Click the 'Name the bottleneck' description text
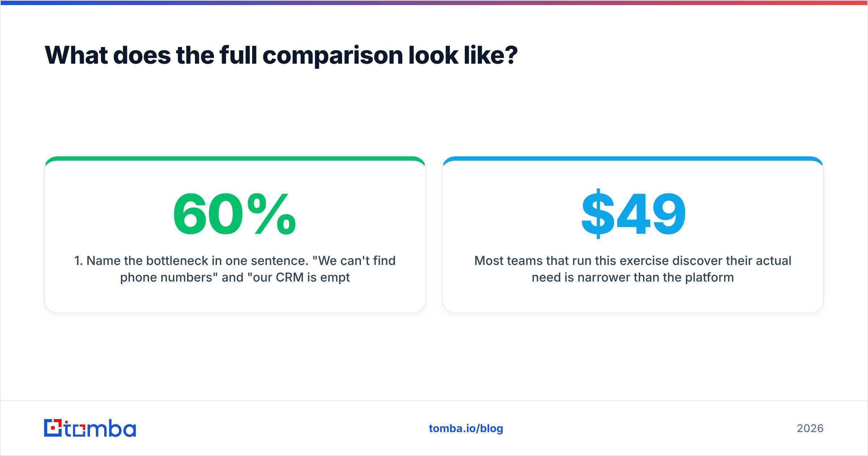 point(235,269)
